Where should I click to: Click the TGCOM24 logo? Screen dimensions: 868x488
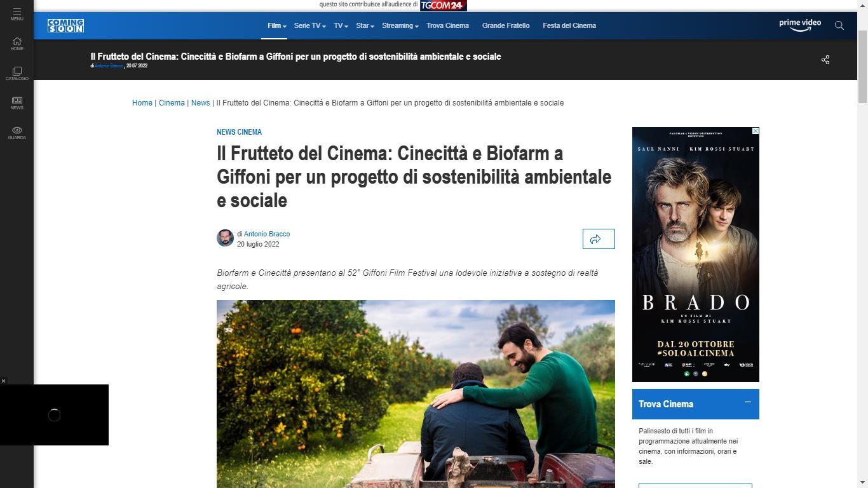(x=444, y=5)
